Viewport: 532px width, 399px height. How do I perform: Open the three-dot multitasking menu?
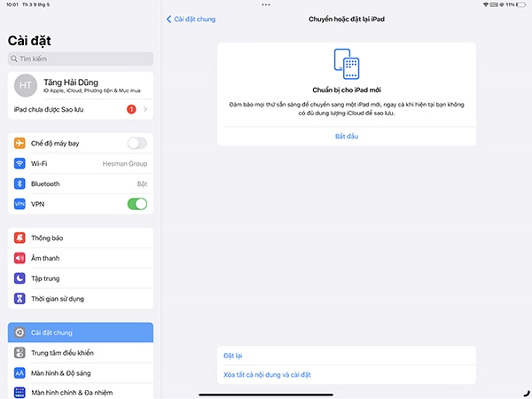coord(266,4)
